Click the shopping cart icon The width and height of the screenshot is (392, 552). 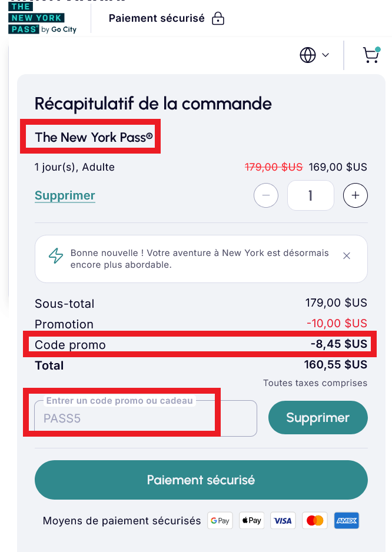(x=371, y=55)
